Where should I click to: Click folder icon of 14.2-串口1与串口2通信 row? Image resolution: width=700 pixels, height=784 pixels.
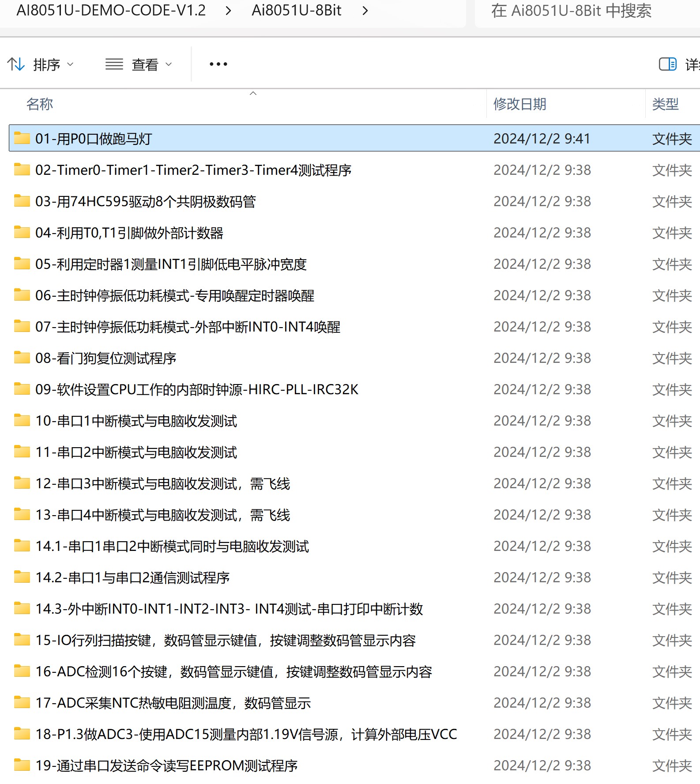[22, 577]
